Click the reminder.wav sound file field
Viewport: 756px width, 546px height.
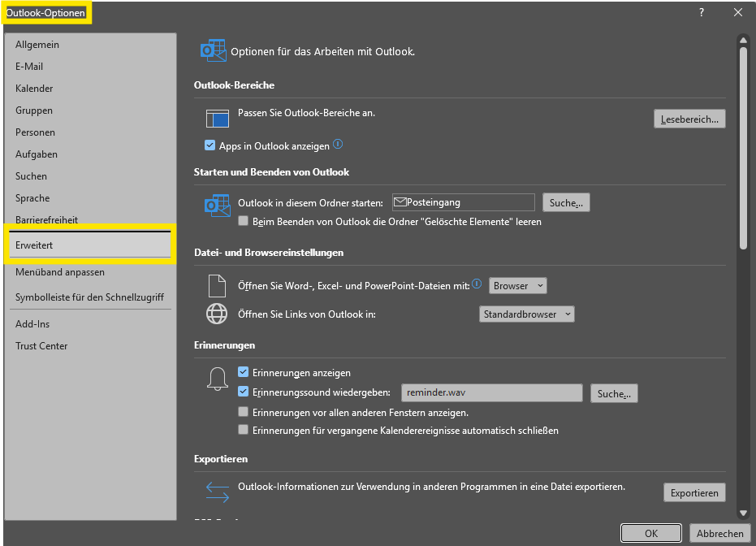coord(492,393)
